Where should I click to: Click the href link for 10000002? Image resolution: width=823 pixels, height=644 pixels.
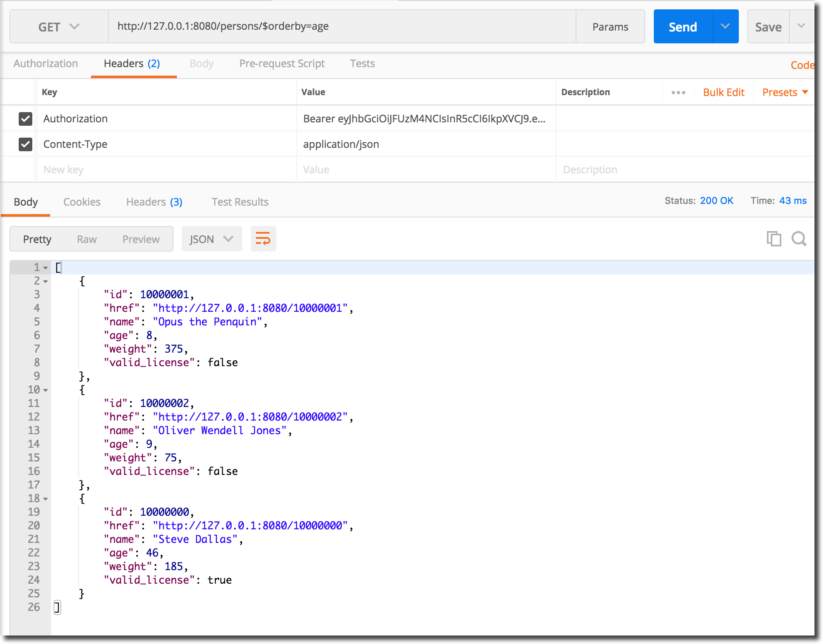[x=250, y=417]
